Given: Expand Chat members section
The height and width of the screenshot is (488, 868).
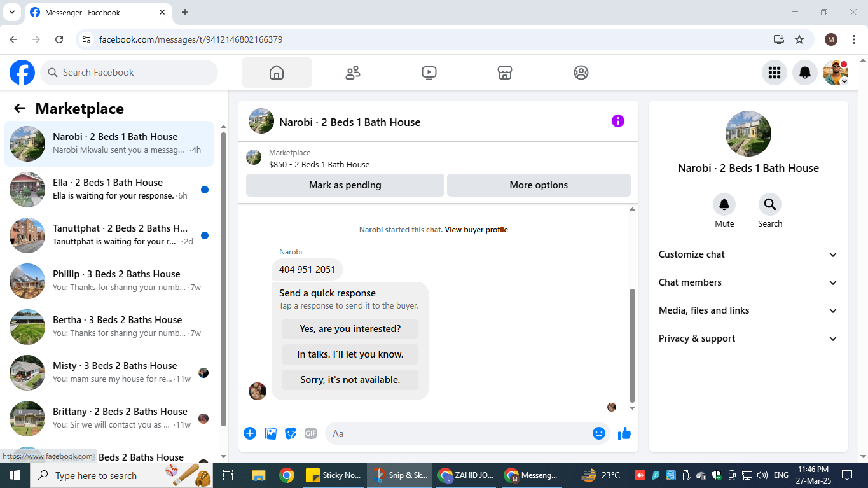Looking at the screenshot, I should [x=748, y=282].
